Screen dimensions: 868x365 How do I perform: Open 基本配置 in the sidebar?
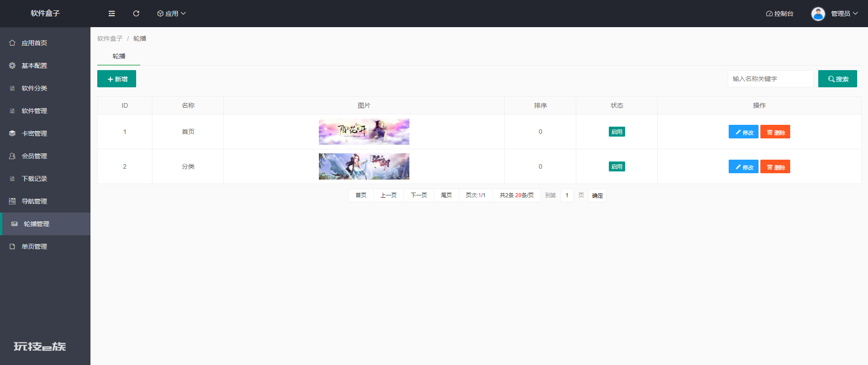coord(45,66)
